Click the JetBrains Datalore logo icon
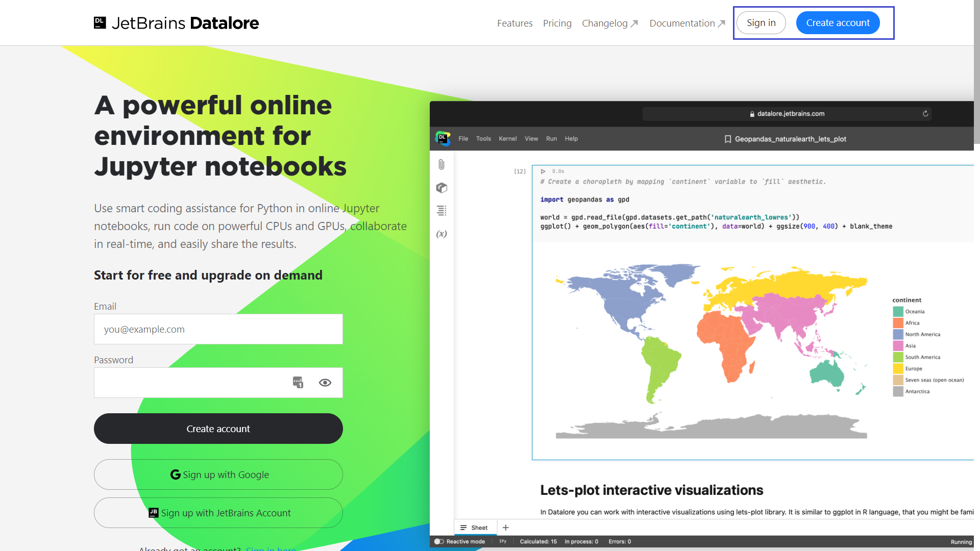This screenshot has height=551, width=980. (x=100, y=22)
